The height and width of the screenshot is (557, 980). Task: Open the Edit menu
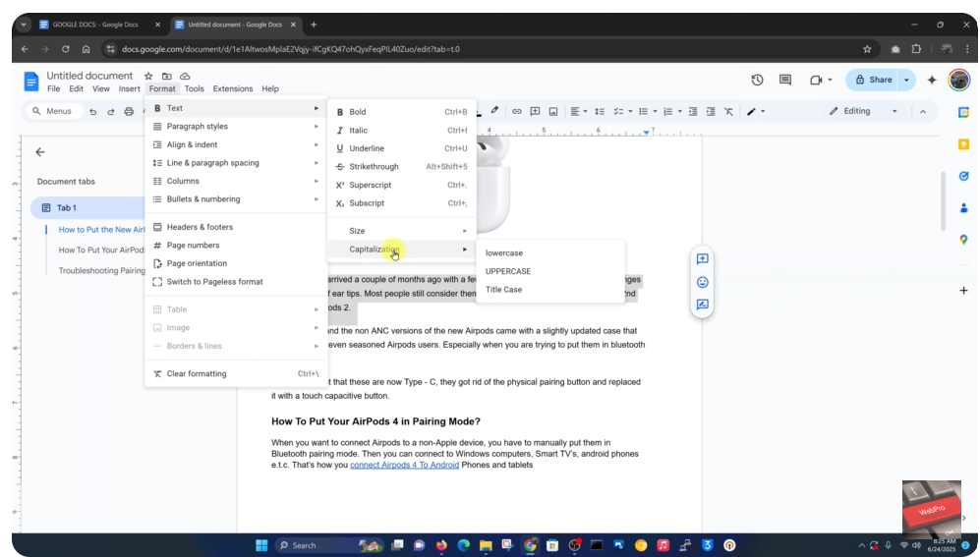tap(77, 88)
